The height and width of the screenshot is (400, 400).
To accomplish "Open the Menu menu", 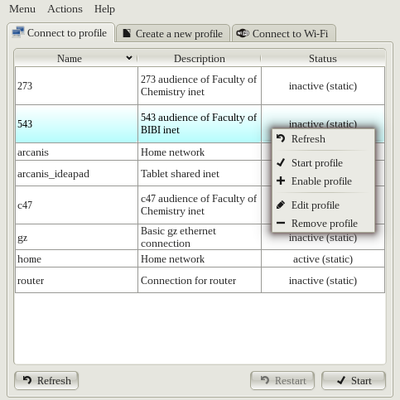I will 22,9.
